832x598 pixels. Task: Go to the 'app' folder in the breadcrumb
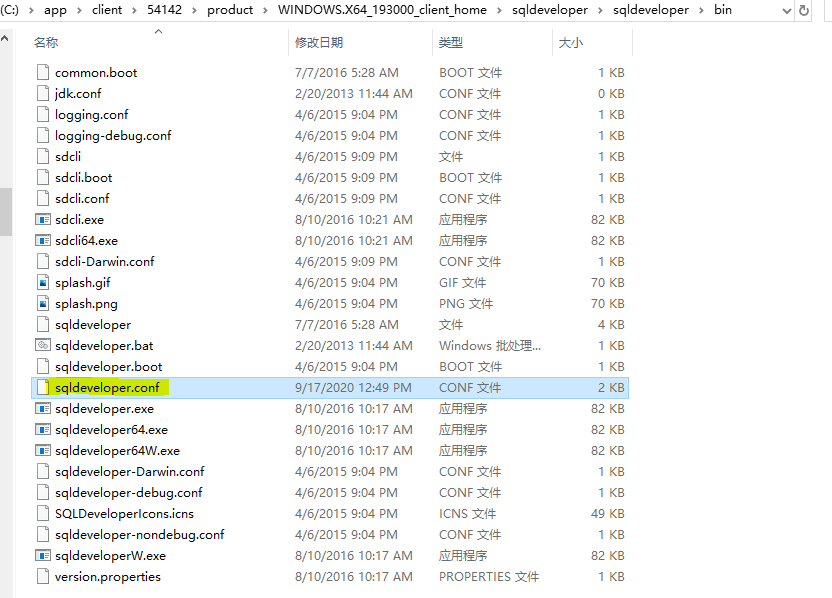click(x=55, y=10)
